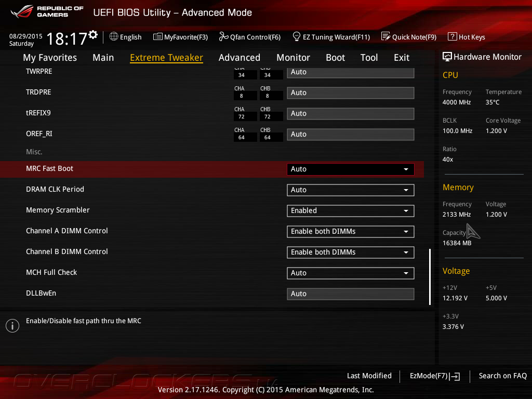Switch to the Exit tab
The width and height of the screenshot is (532, 399).
(402, 58)
